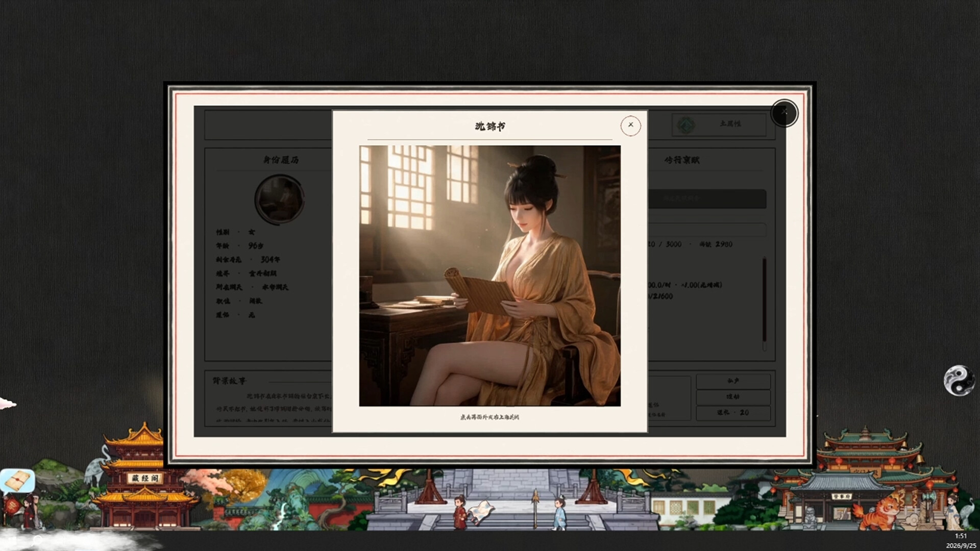Click the 身份履历 heading
Screen dimensions: 980x551
click(281, 160)
